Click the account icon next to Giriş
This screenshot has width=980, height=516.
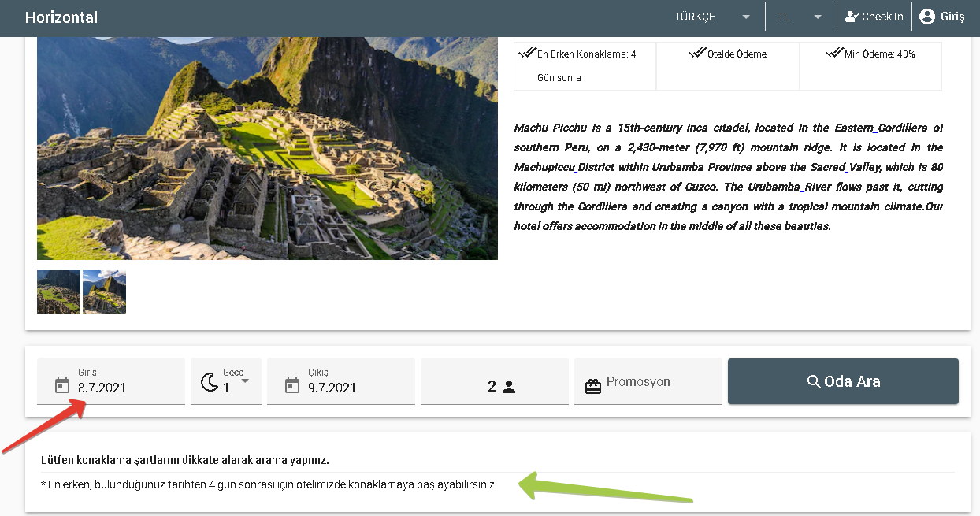click(927, 17)
